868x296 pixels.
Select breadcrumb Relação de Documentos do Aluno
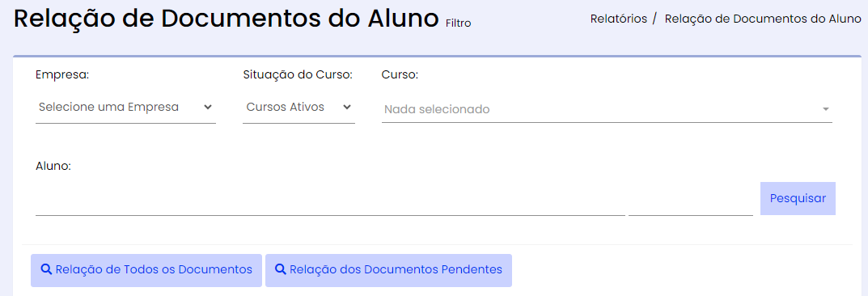(763, 19)
